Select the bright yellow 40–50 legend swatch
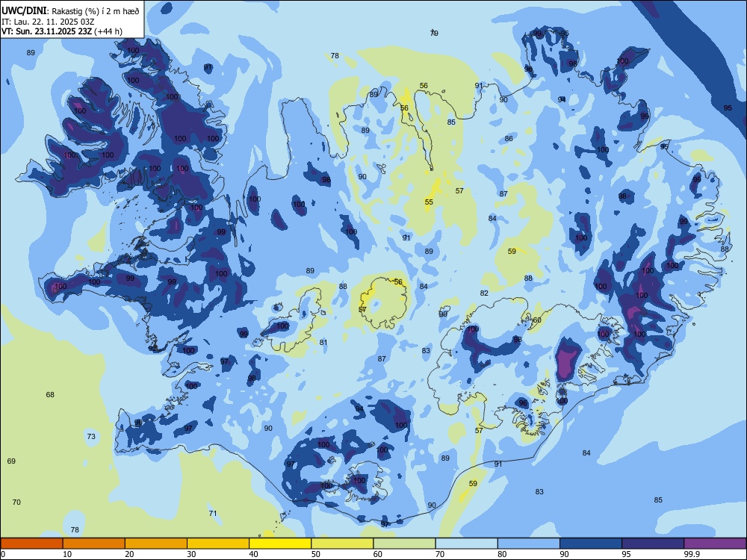747x560 pixels. click(x=280, y=544)
